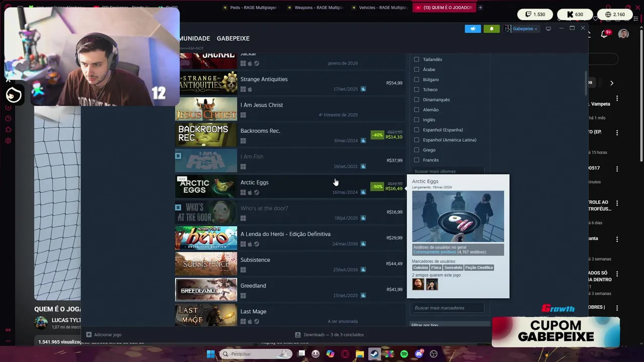The image size is (644, 362).
Task: Open a new browser tab with plus button
Action: coord(480,8)
